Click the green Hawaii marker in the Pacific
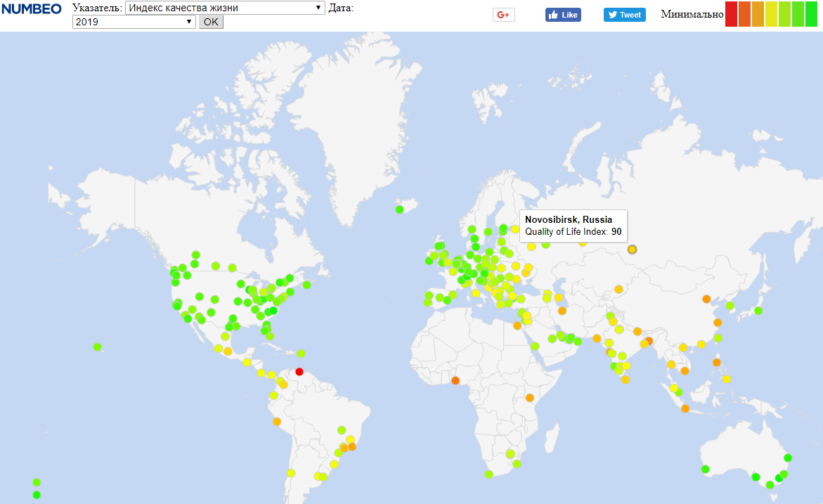Viewport: 823px width, 504px height. pyautogui.click(x=97, y=347)
